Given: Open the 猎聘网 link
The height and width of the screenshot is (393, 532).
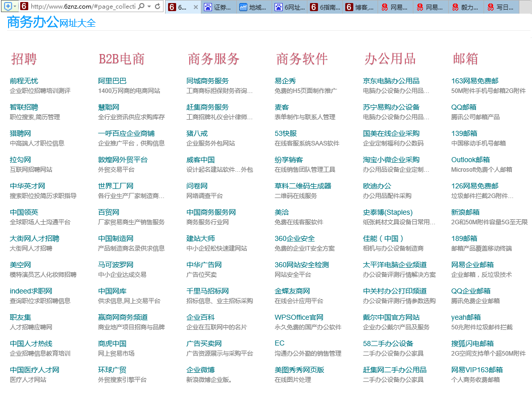Looking at the screenshot, I should coord(20,133).
